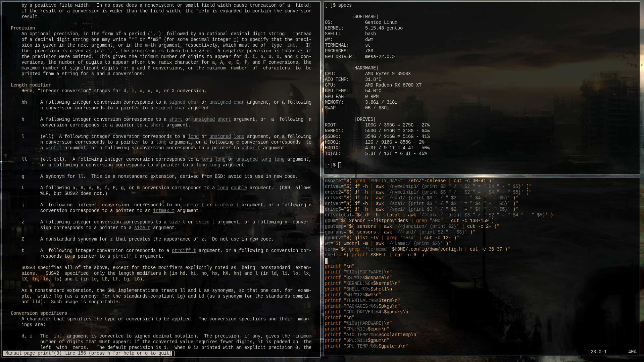Click the vim cursor on the empty line
Screen dimensions: 644x362
click(326, 261)
